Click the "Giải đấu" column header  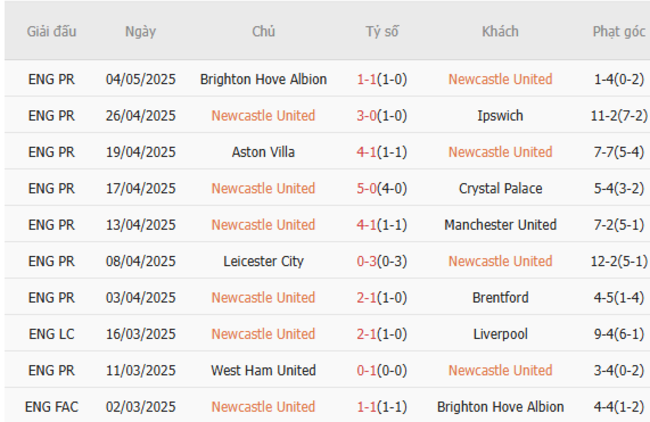(52, 31)
